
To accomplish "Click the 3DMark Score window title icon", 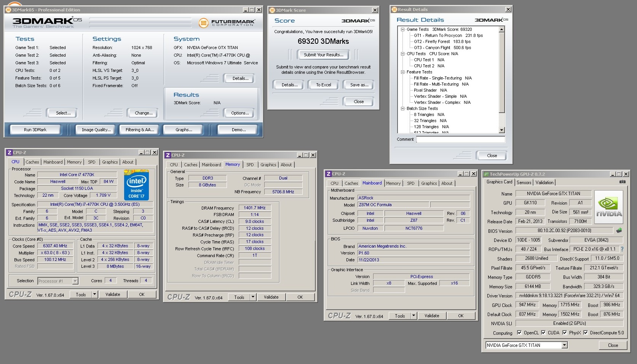I will tap(272, 10).
